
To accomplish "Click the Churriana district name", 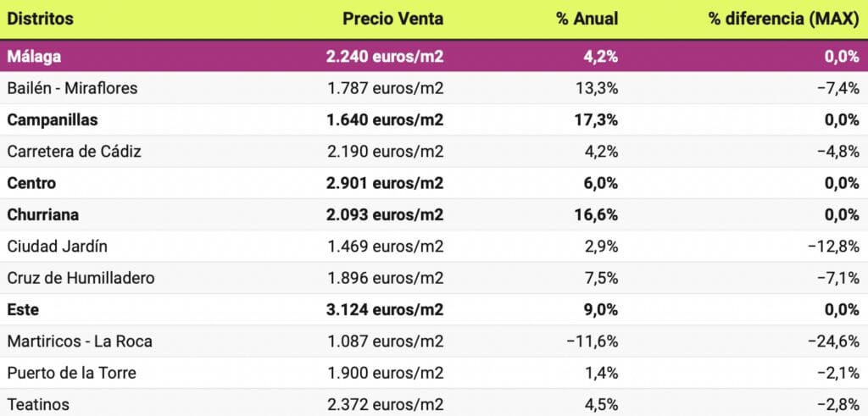I will [x=42, y=215].
